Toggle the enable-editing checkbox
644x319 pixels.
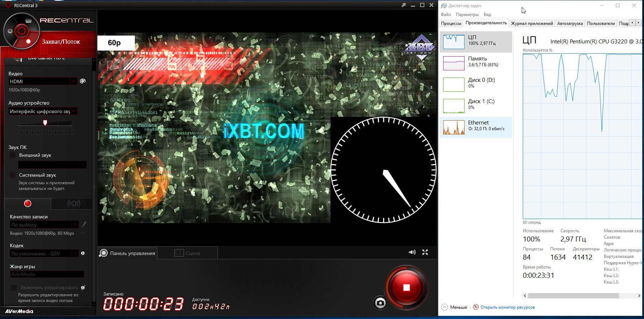click(14, 287)
